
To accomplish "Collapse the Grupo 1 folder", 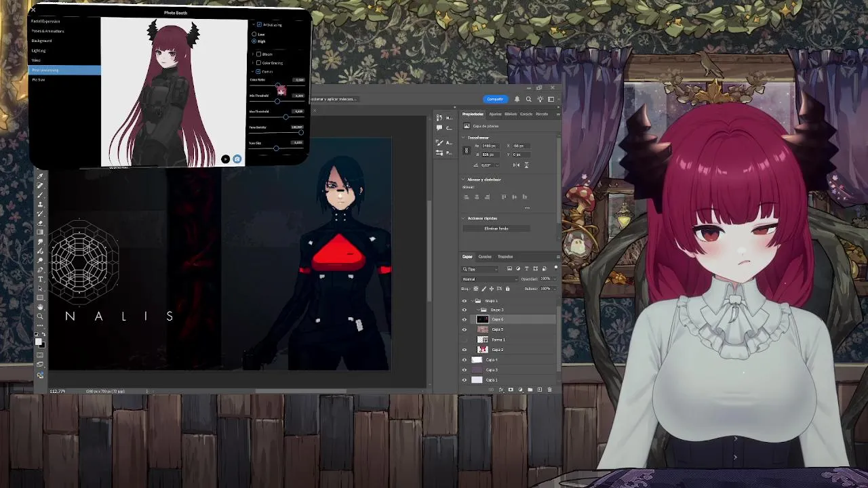I will pyautogui.click(x=472, y=301).
